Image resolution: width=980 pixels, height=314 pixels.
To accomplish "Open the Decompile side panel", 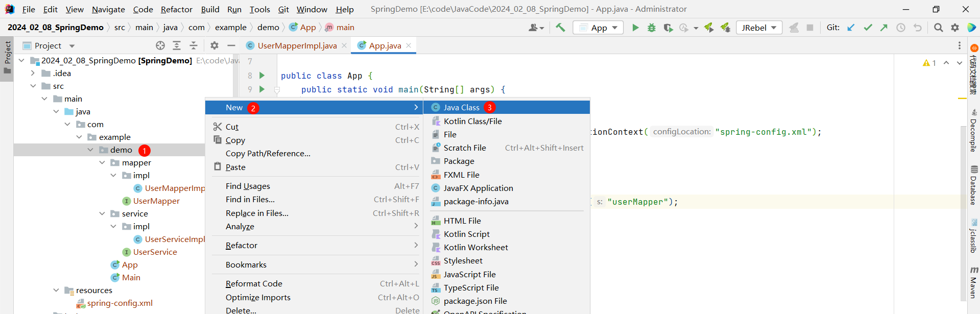I will pyautogui.click(x=973, y=130).
